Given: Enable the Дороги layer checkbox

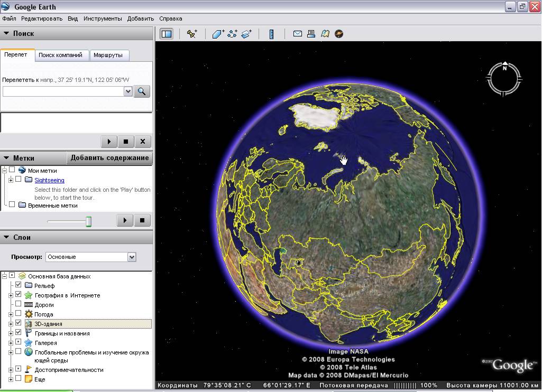Looking at the screenshot, I should pos(19,304).
